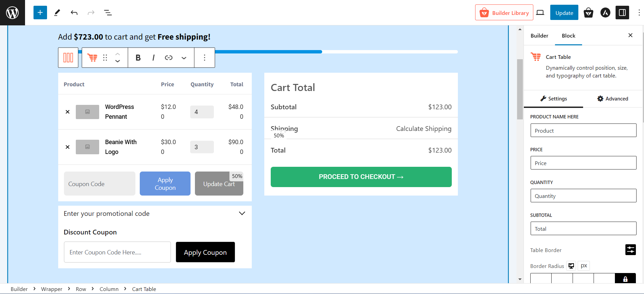The height and width of the screenshot is (294, 644).
Task: Click the Update Cart button
Action: (219, 184)
